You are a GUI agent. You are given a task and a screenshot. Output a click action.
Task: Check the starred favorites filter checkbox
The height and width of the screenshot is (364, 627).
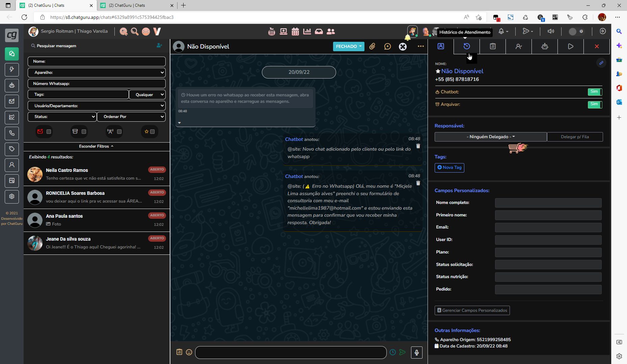coord(153,132)
